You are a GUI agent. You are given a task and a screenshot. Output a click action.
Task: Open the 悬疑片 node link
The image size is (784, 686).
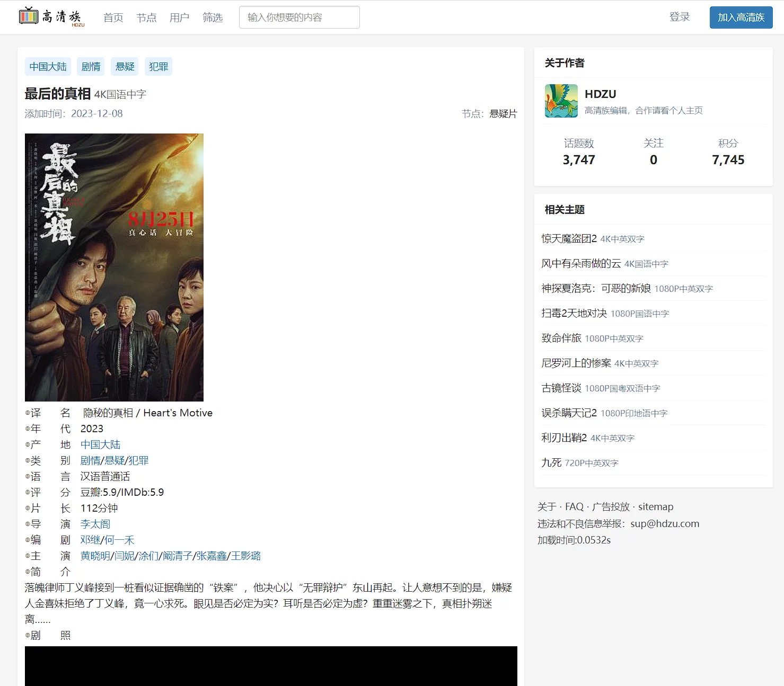(503, 114)
